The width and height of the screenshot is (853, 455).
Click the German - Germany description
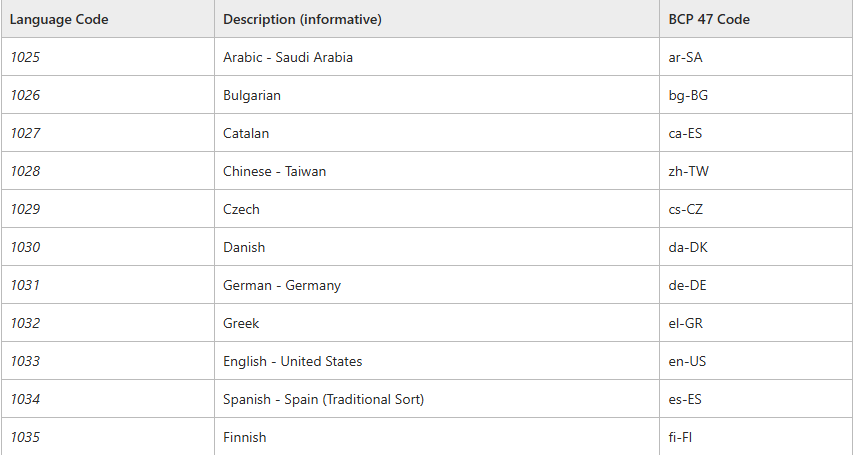(x=282, y=285)
